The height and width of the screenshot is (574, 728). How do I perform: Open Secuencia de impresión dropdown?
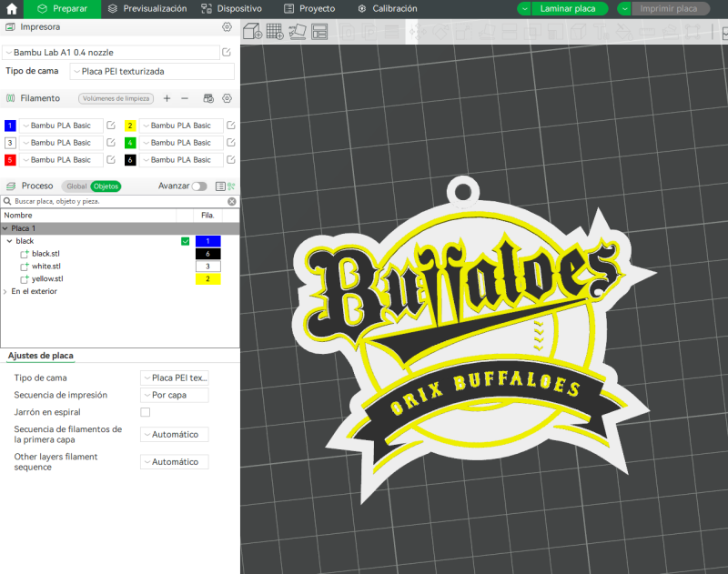click(175, 395)
